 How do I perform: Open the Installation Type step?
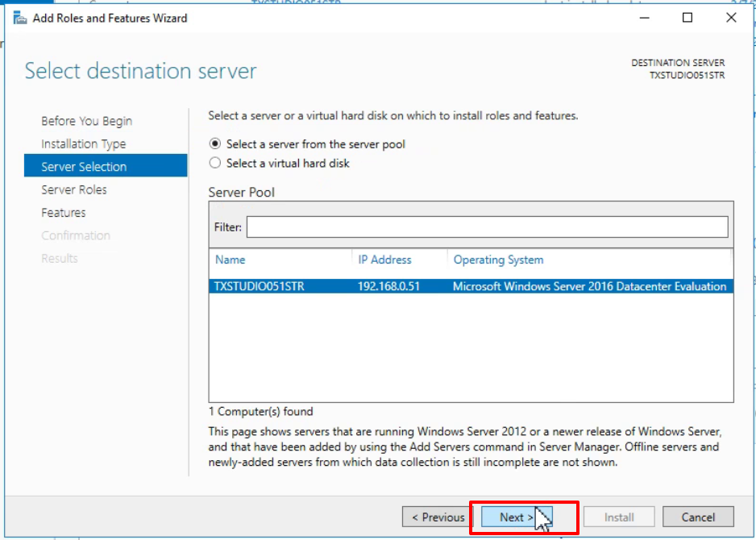click(83, 143)
